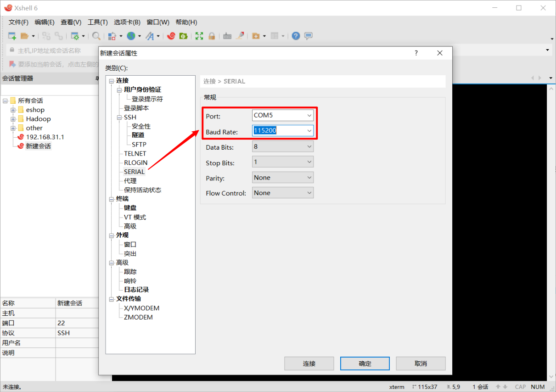Expand the eshop folder in session manager
556x392 pixels.
tap(13, 110)
